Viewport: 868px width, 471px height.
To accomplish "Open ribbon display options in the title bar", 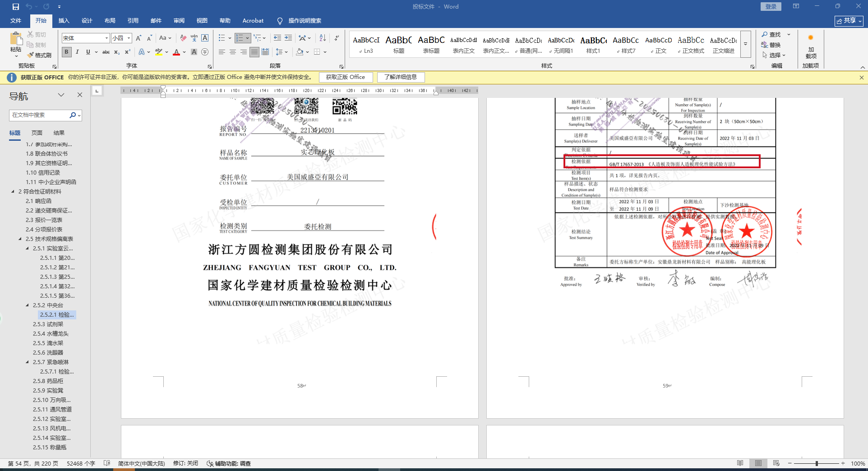I will click(796, 6).
